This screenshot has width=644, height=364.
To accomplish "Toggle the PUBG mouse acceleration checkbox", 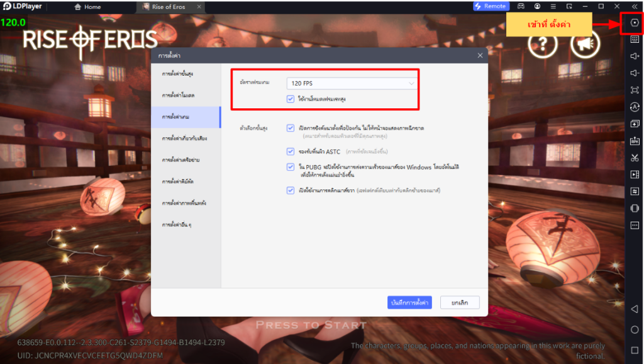I will click(x=291, y=167).
